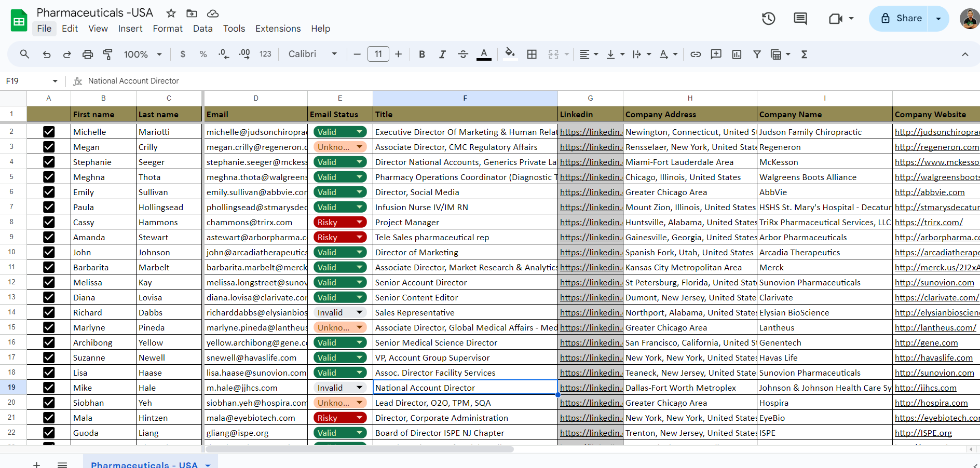The height and width of the screenshot is (468, 980).
Task: Toggle the checkbox for Emily Sullivan
Action: (x=49, y=192)
